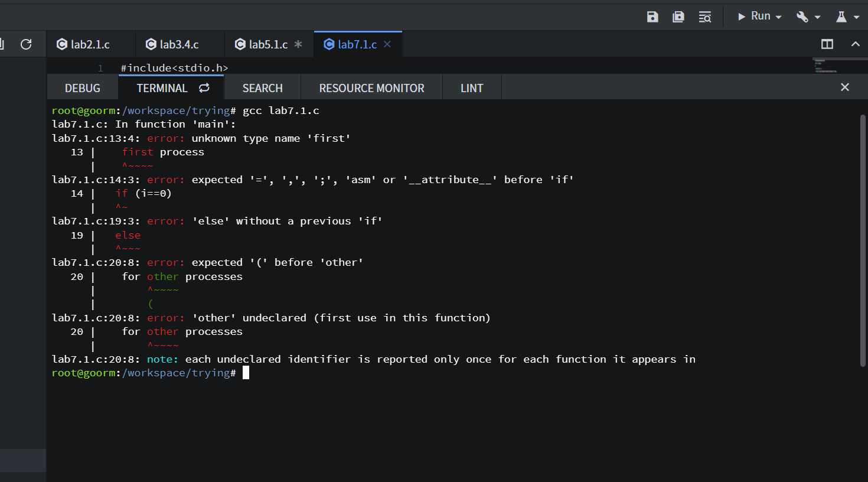Close the terminal panel with the X
Screen dimensions: 868x482
tap(844, 87)
